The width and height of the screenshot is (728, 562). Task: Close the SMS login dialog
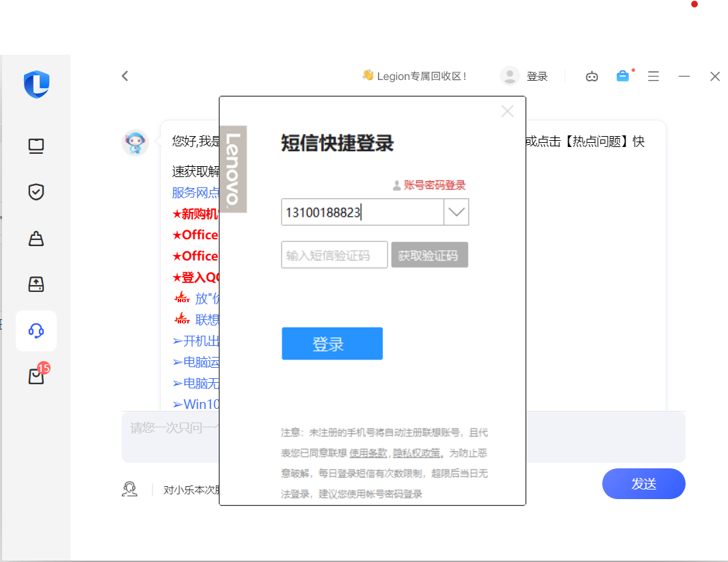(x=507, y=111)
